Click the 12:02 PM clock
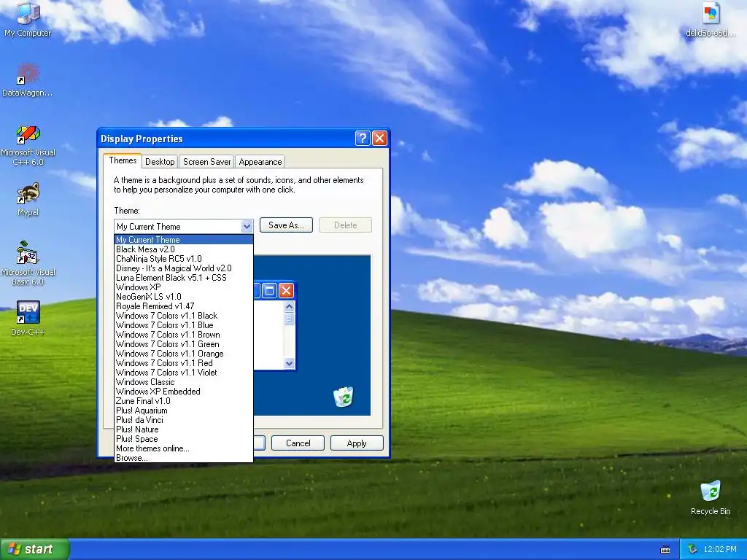This screenshot has width=747, height=560. pos(720,549)
